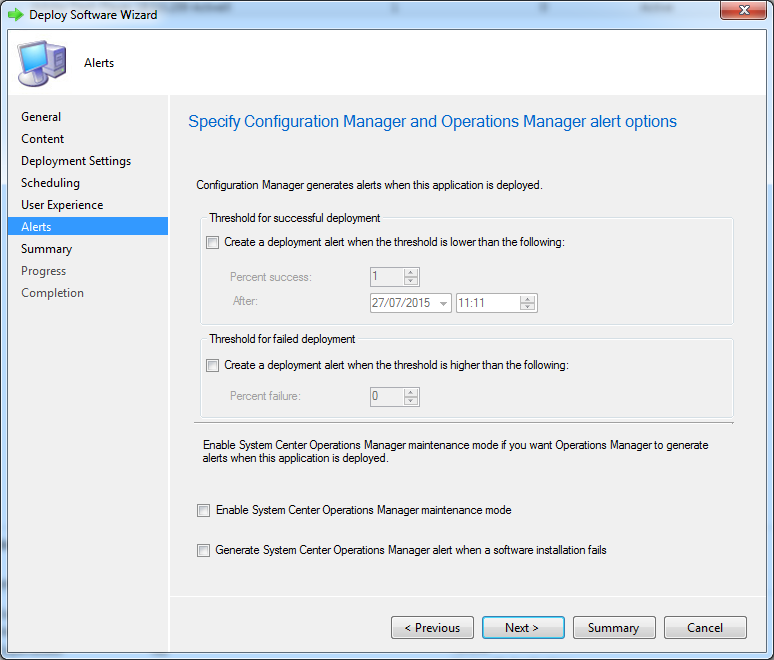Viewport: 774px width, 660px height.
Task: Click the After time spinner arrows
Action: tap(528, 303)
